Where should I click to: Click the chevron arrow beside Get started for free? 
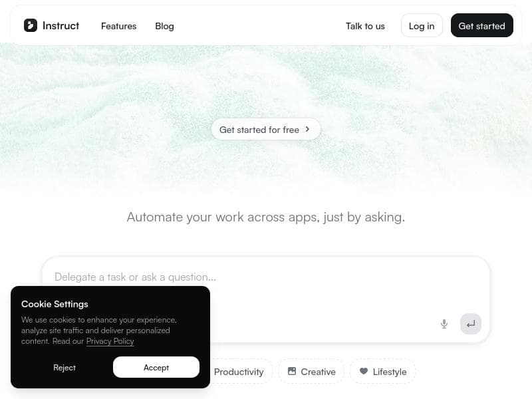coord(307,129)
